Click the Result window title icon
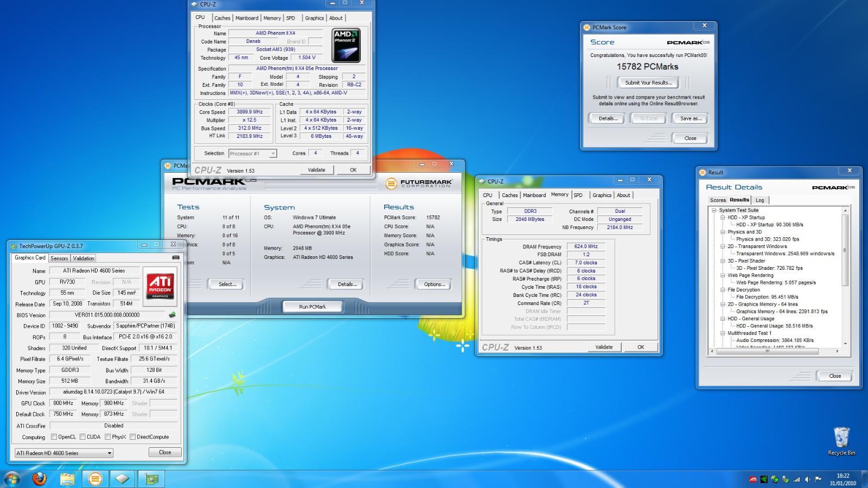This screenshot has width=868, height=488. point(703,172)
